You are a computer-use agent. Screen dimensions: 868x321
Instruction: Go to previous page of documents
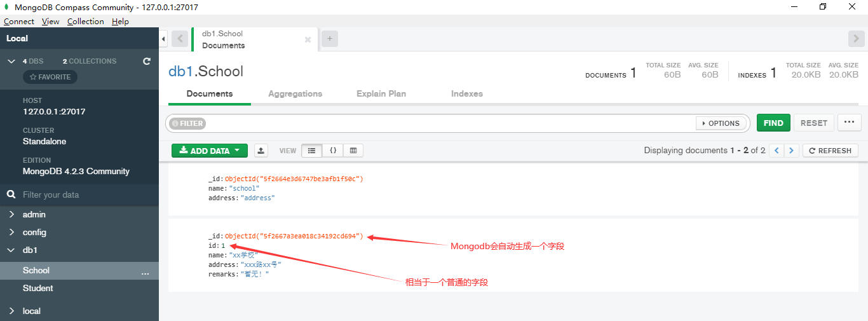click(776, 151)
